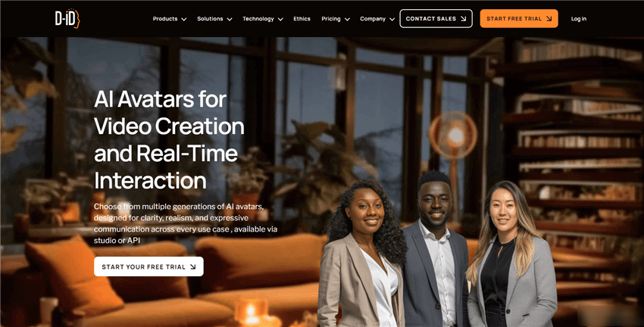Open the Technology menu label
Viewport: 644px width, 327px height.
(258, 19)
